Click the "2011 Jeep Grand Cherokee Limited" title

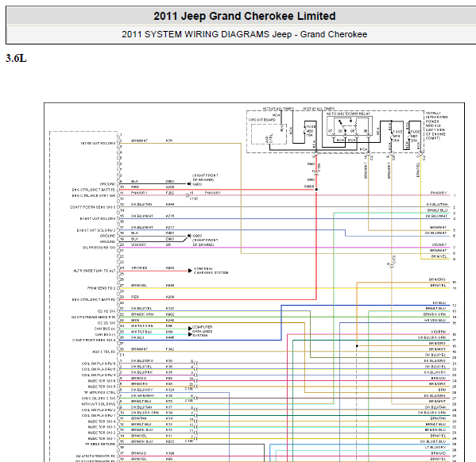(245, 16)
